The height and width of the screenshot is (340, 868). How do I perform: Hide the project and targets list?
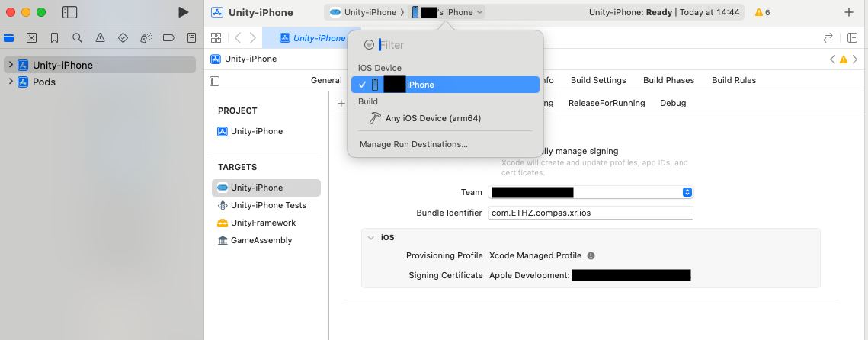[x=215, y=81]
